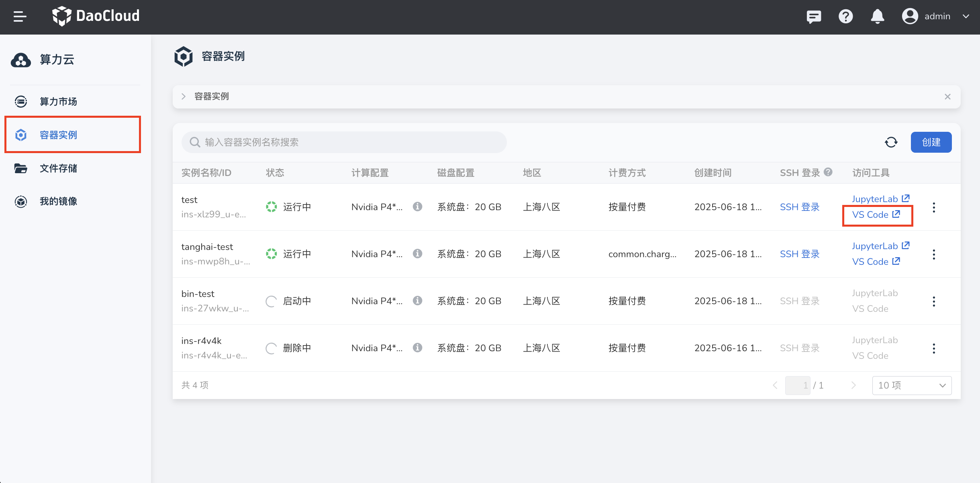Open the 10 项 page size dropdown
Viewport: 980px width, 483px height.
(912, 385)
